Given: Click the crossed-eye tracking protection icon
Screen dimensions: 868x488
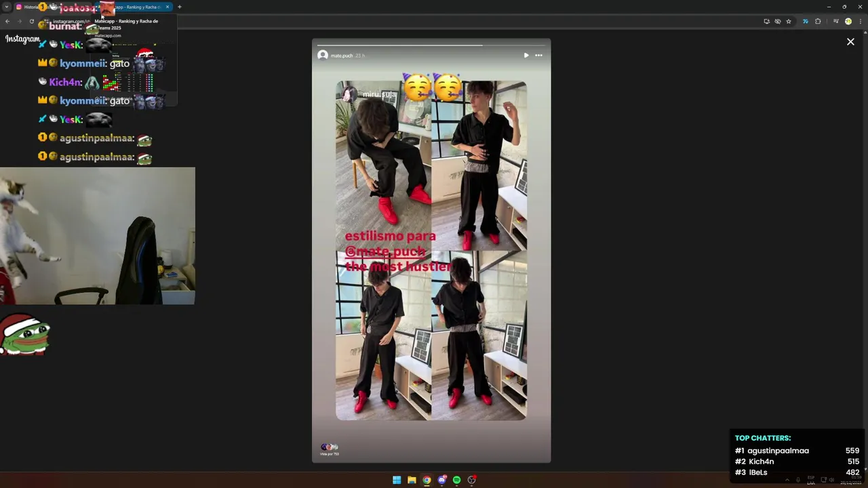Looking at the screenshot, I should 778,21.
